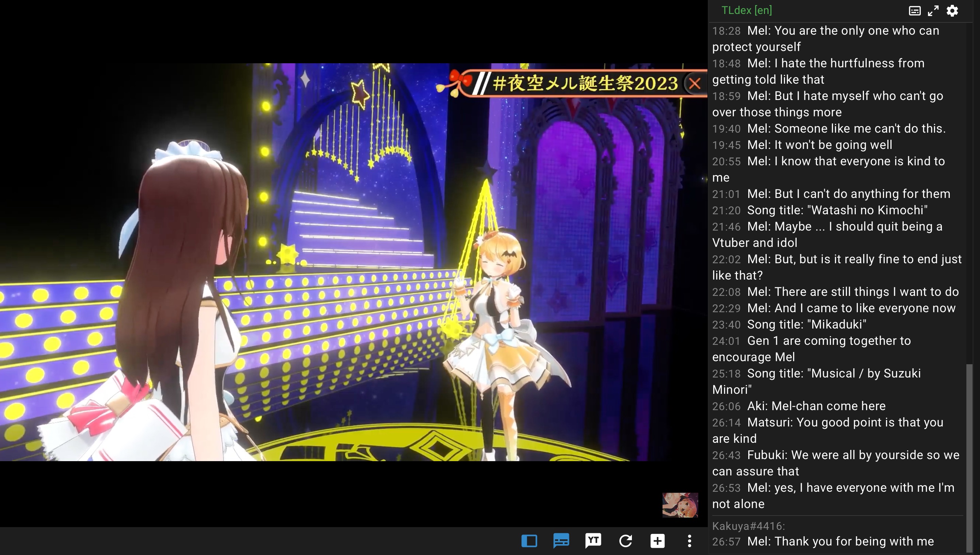Click translator name Kakuya#4416
Screen dimensions: 980x555
pos(748,526)
